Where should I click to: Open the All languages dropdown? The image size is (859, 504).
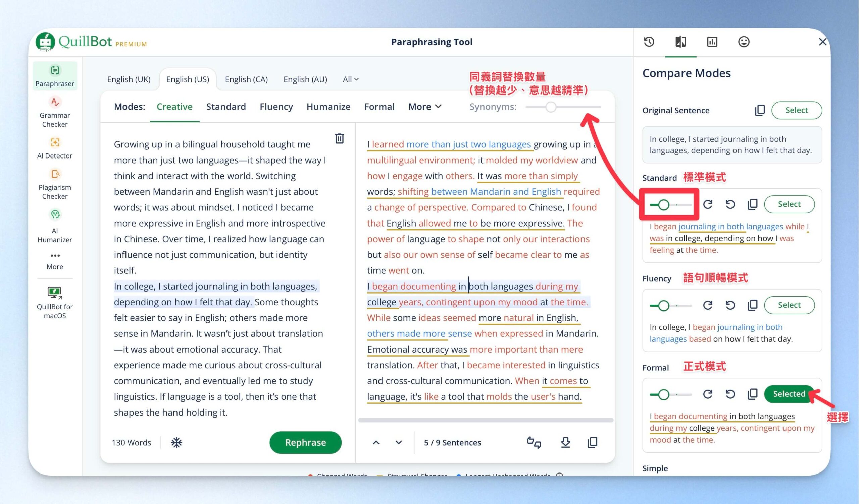(x=350, y=79)
